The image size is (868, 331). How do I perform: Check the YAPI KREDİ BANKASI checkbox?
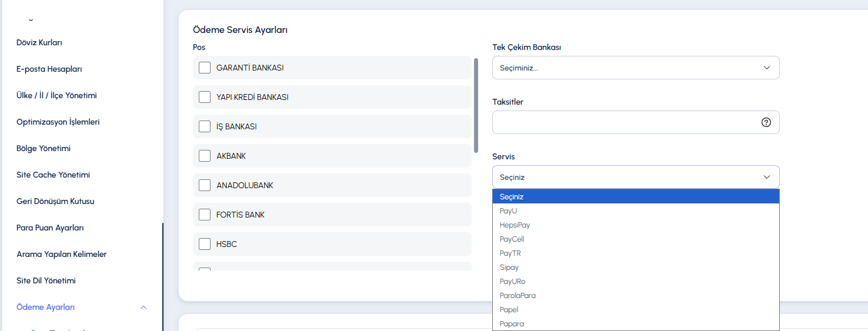coord(205,97)
